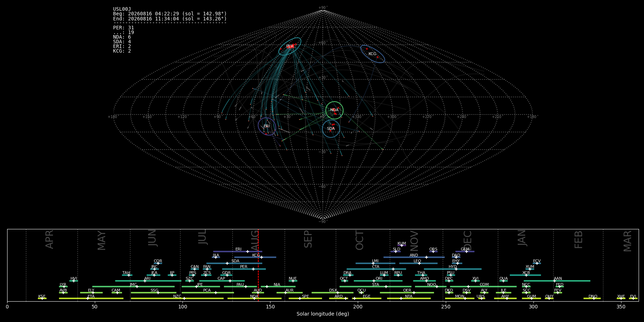644x322 pixels.
Task: Click the USL00J station title text
Action: [x=122, y=9]
